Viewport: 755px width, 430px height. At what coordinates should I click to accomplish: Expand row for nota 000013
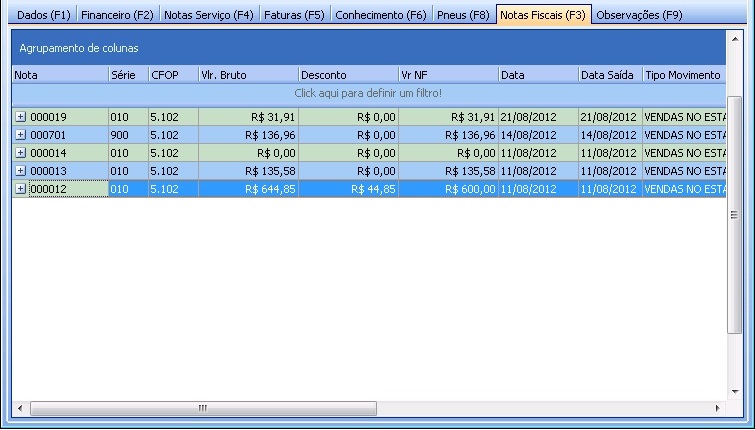coord(20,171)
